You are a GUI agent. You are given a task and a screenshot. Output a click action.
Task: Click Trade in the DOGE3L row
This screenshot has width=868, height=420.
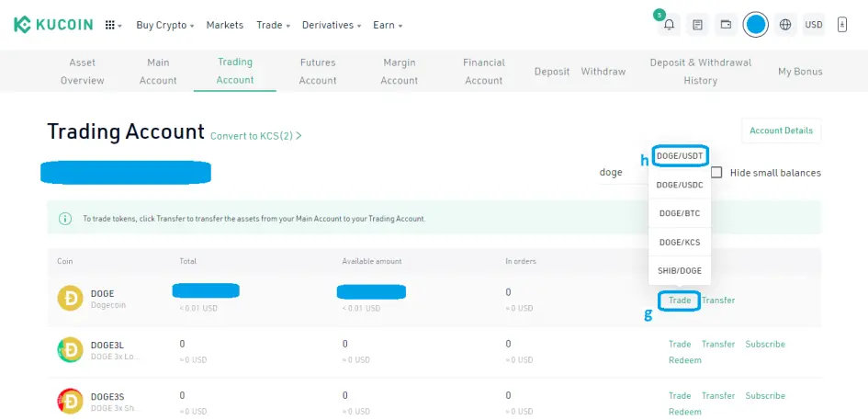click(x=680, y=344)
